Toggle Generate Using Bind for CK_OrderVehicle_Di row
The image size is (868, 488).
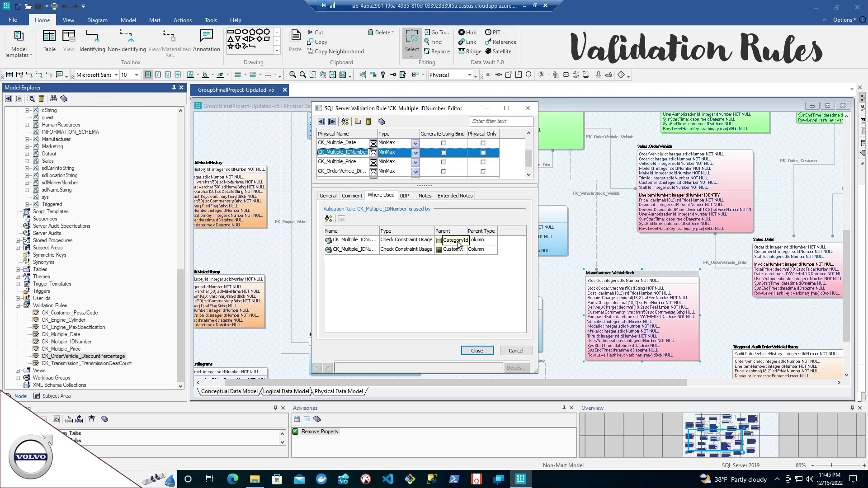point(443,172)
